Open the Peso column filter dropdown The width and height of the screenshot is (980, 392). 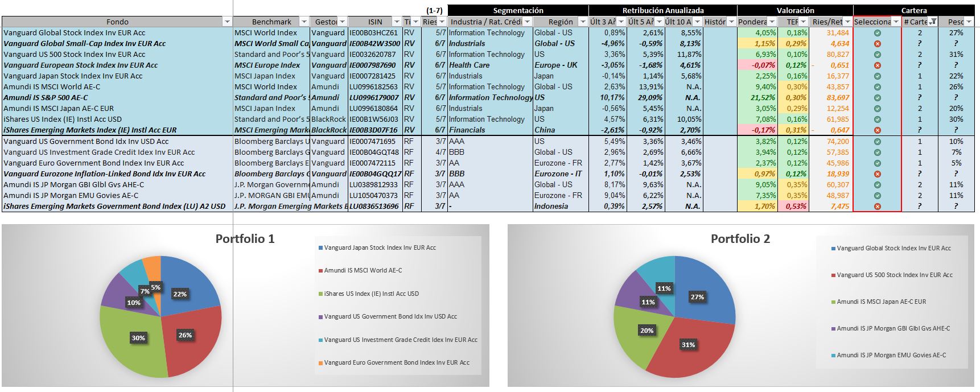coord(969,22)
